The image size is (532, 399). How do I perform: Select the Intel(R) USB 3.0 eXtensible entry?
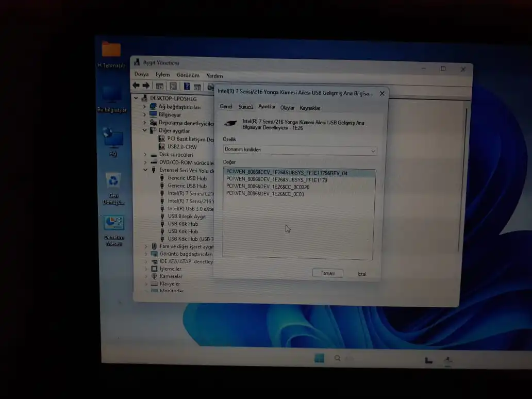pos(190,209)
